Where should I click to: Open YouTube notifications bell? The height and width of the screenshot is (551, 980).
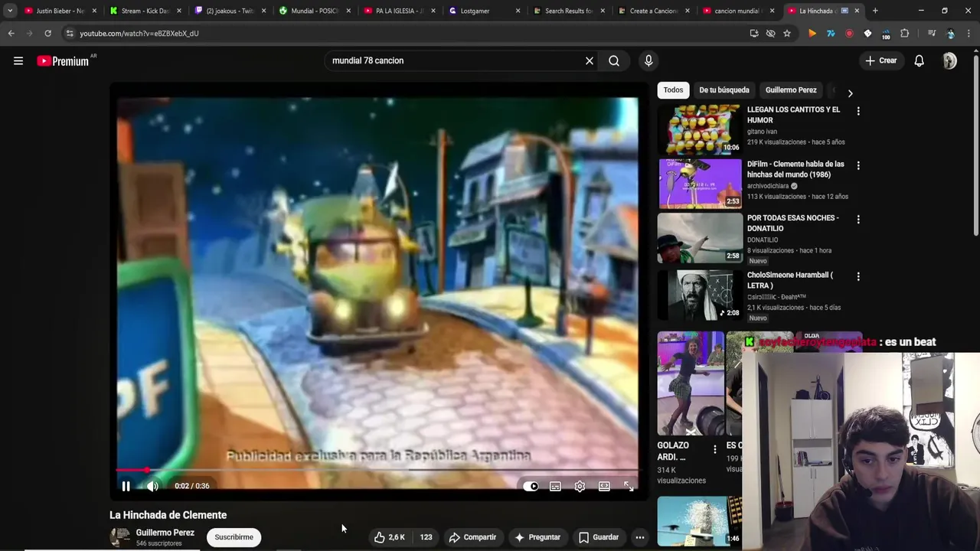pos(920,60)
